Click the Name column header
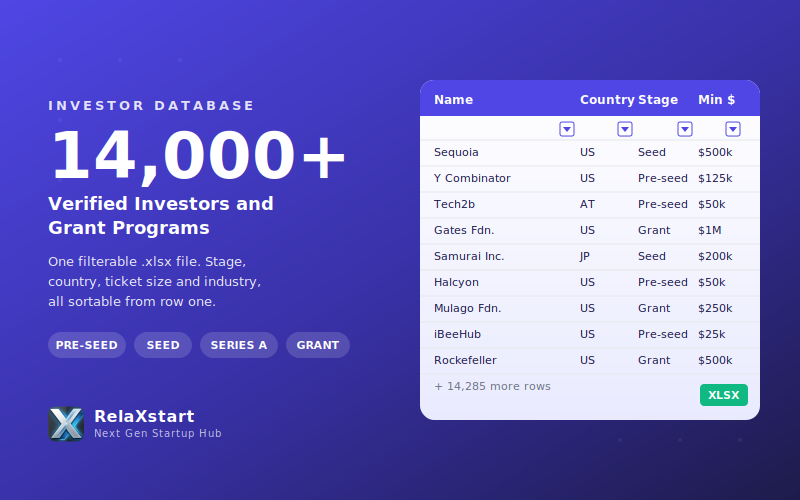The image size is (800, 500). pos(454,99)
